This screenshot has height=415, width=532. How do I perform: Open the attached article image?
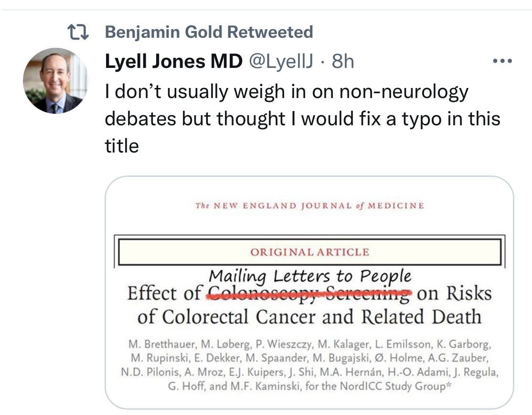tap(309, 292)
